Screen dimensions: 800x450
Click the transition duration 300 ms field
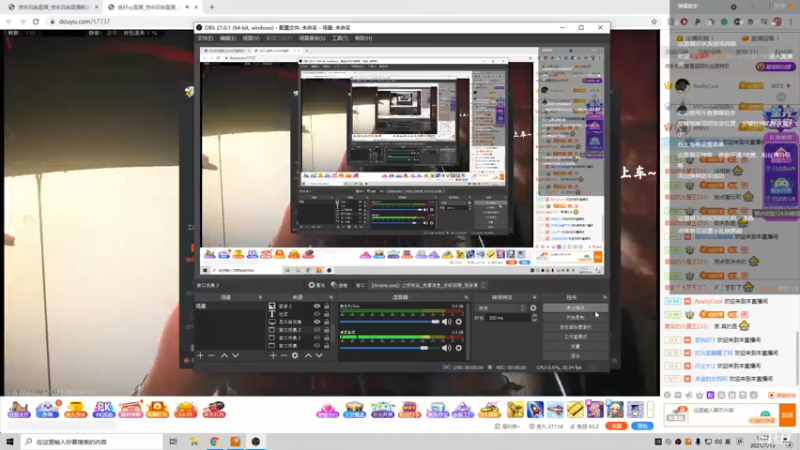click(509, 318)
